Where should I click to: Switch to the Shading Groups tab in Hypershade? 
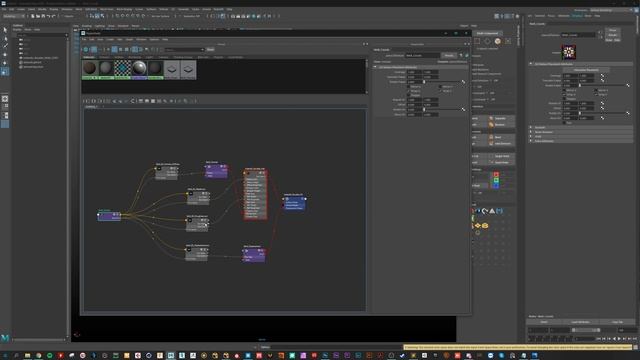click(x=183, y=57)
